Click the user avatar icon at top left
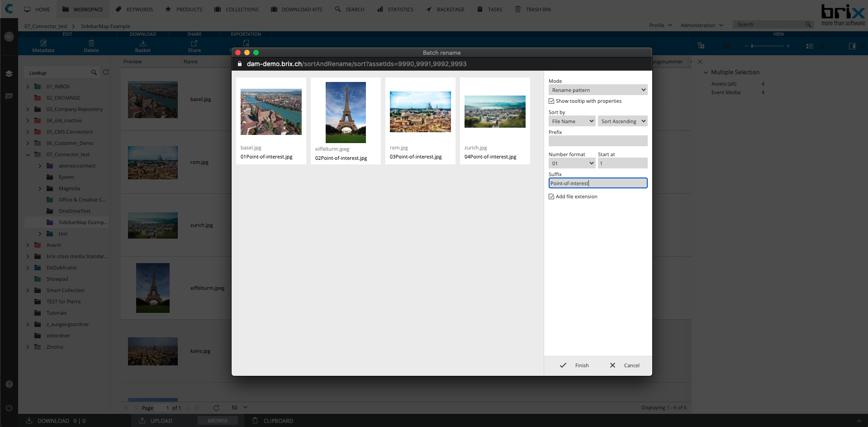 (x=9, y=37)
